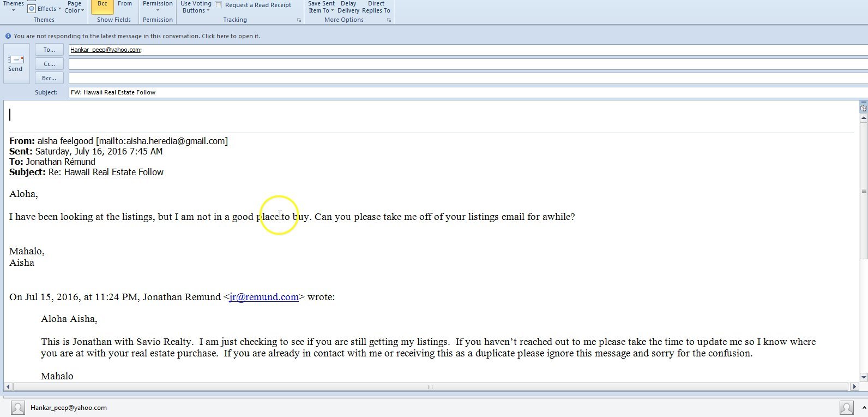
Task: Click into the To recipients field
Action: (468, 50)
